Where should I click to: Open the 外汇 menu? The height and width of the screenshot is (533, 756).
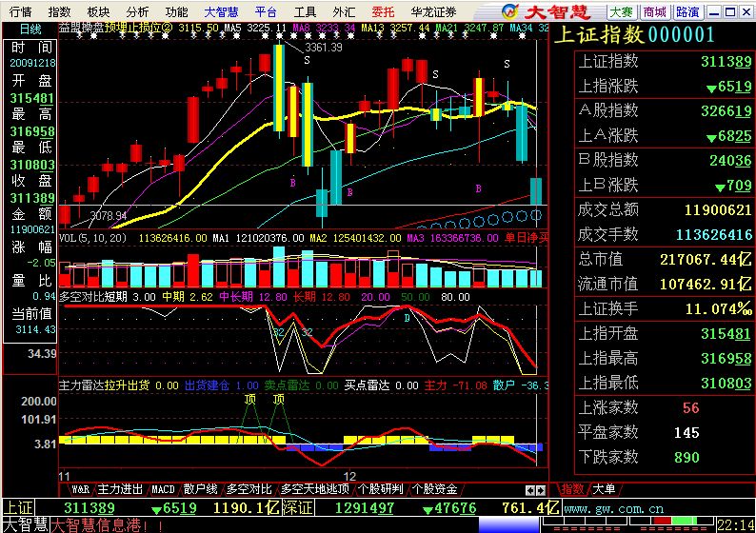tap(345, 11)
